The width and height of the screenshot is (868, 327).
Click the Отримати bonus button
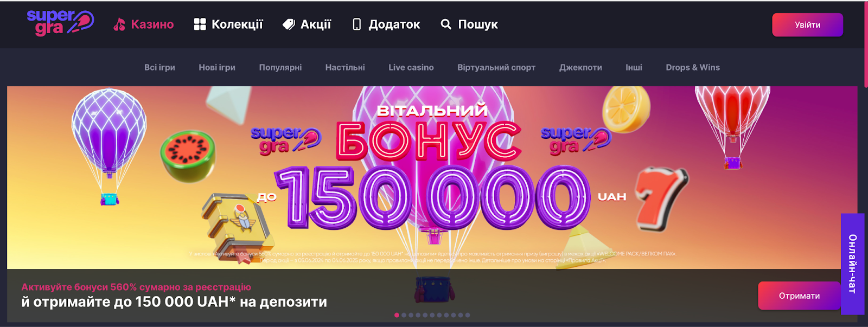(x=799, y=296)
